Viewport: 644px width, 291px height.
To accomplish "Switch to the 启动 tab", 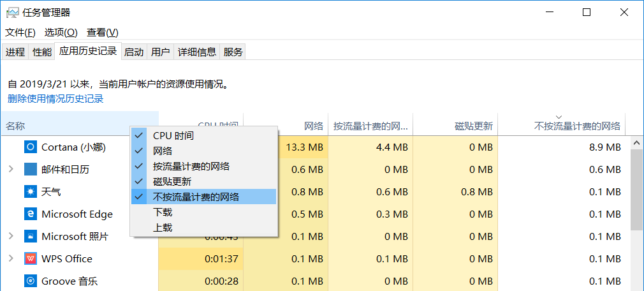I will point(134,52).
